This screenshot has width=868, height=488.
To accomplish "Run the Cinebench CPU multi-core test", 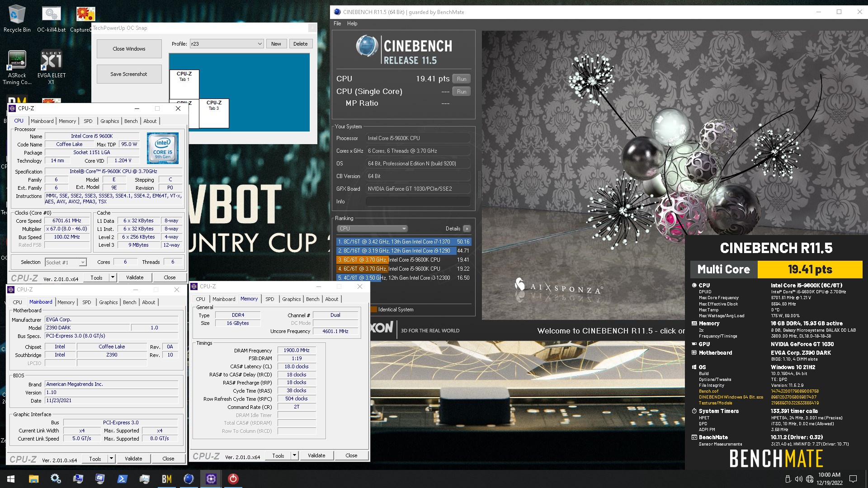I will point(462,79).
